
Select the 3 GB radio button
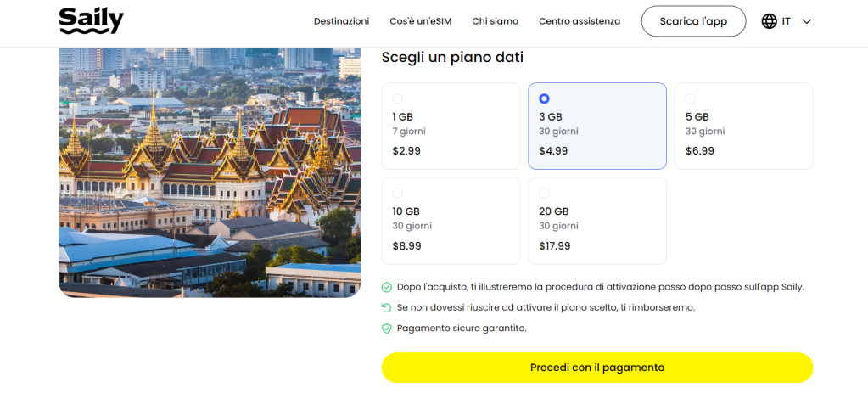[x=544, y=98]
